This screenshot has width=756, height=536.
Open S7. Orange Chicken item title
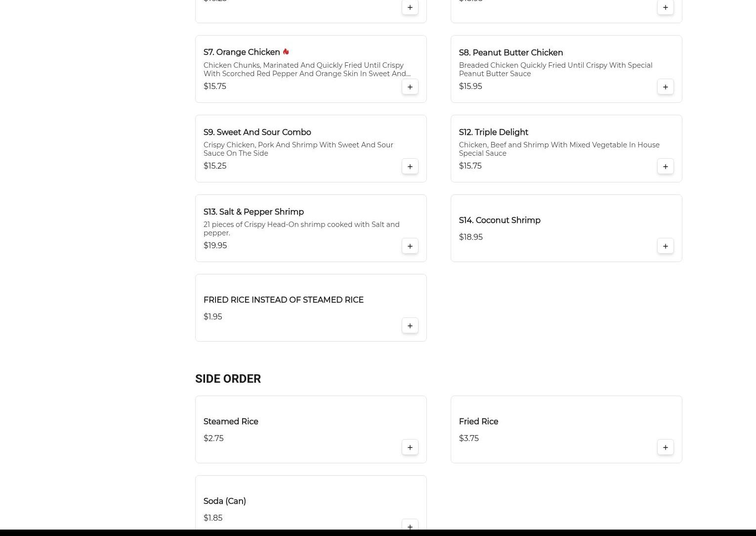pyautogui.click(x=242, y=52)
